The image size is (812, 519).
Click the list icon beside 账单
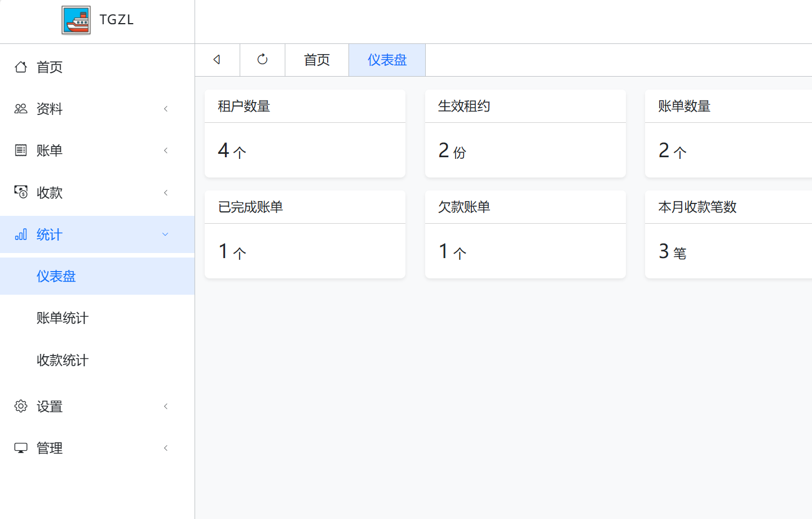21,150
